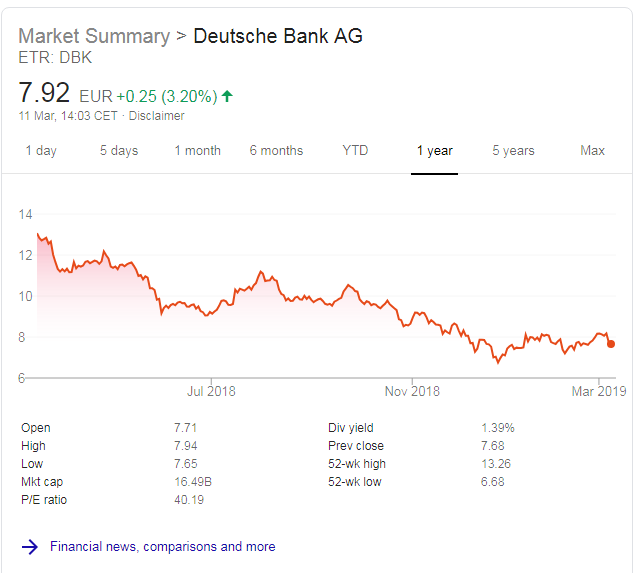The image size is (641, 573).
Task: Click the Nov 2018 axis marker
Action: [x=412, y=392]
